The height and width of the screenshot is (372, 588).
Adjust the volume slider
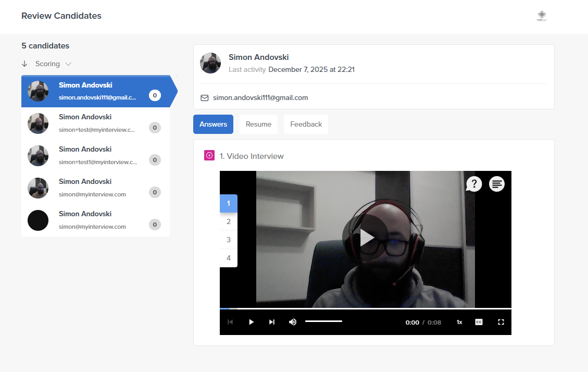[323, 321]
